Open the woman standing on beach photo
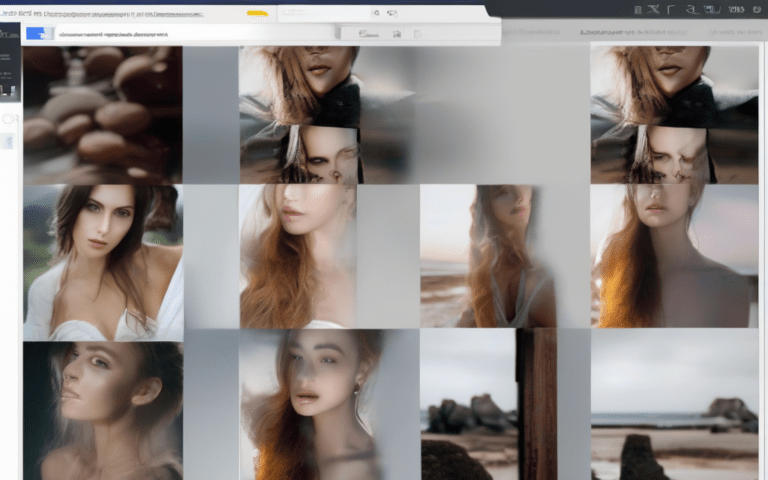 (x=488, y=257)
